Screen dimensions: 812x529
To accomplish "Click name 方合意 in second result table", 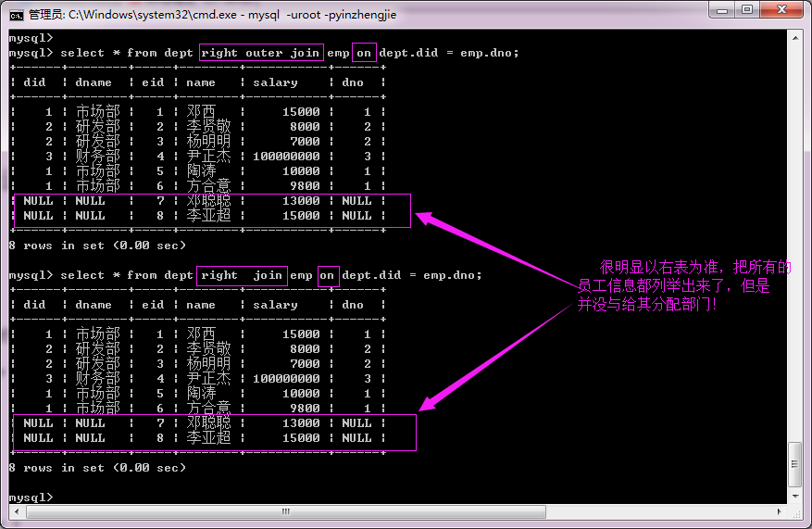I will click(208, 409).
